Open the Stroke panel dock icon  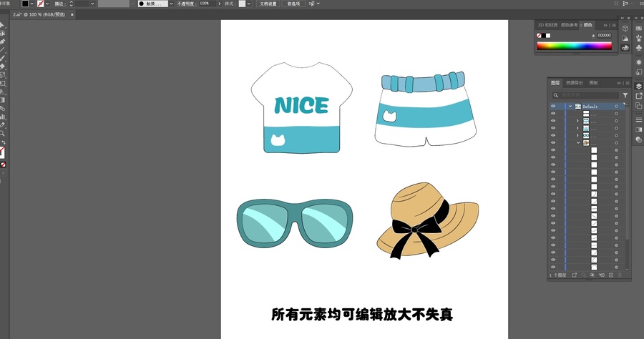point(639,120)
